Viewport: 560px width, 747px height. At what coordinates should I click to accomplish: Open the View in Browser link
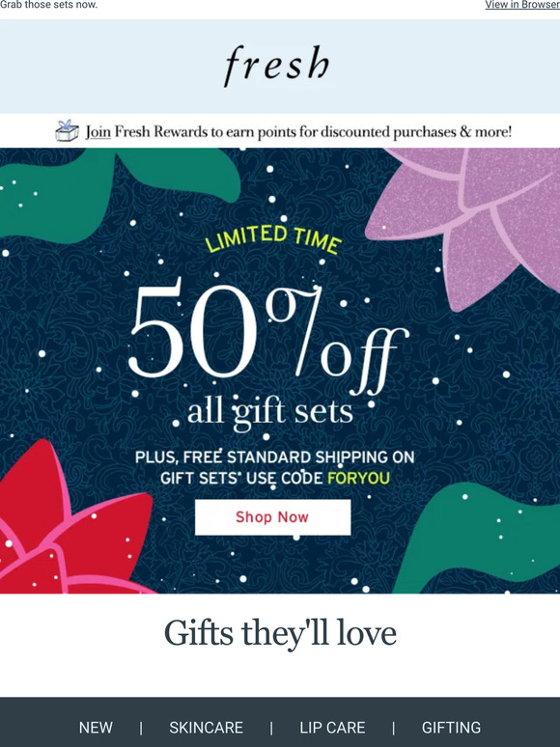522,5
